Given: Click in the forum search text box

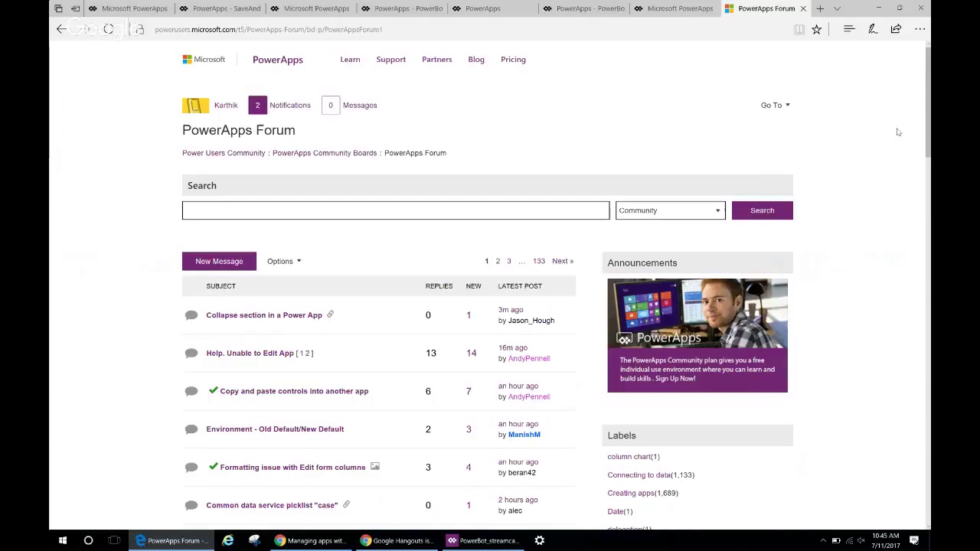Looking at the screenshot, I should pos(396,210).
